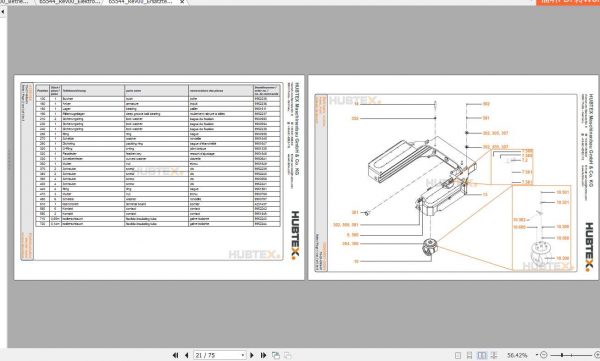Close the active document tab

tap(182, 2)
